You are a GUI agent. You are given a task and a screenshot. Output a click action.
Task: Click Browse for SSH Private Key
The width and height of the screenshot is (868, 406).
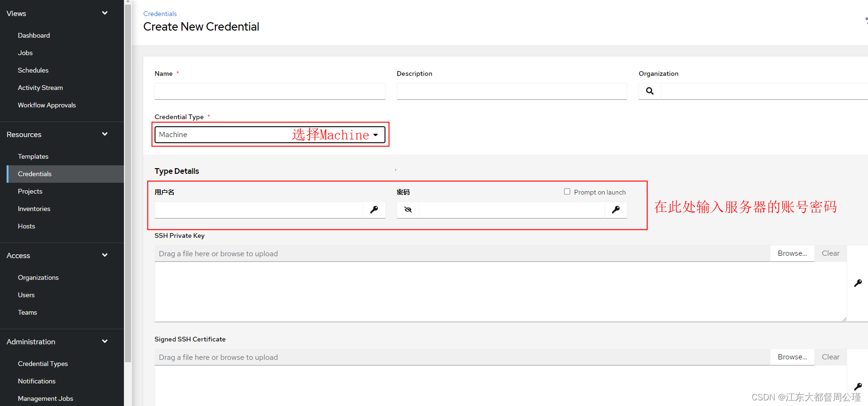click(x=793, y=253)
